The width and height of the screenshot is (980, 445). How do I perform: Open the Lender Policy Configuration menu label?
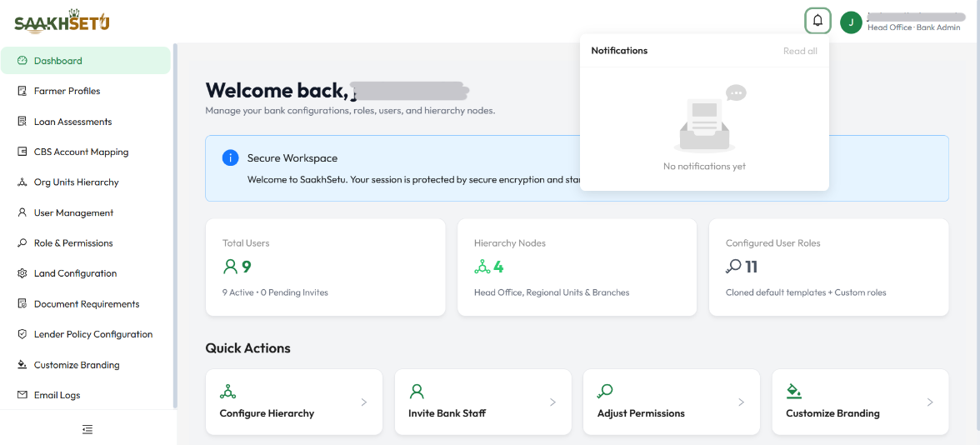coord(93,334)
